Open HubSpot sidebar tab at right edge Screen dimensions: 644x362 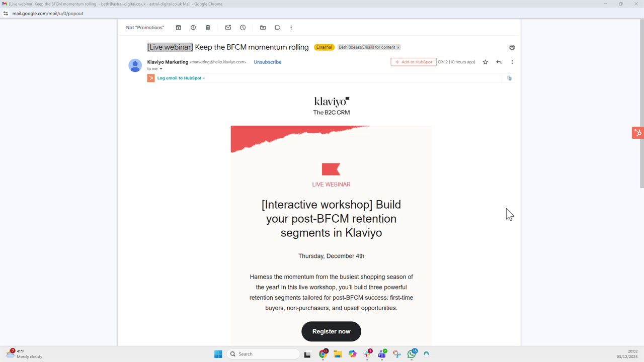click(638, 133)
